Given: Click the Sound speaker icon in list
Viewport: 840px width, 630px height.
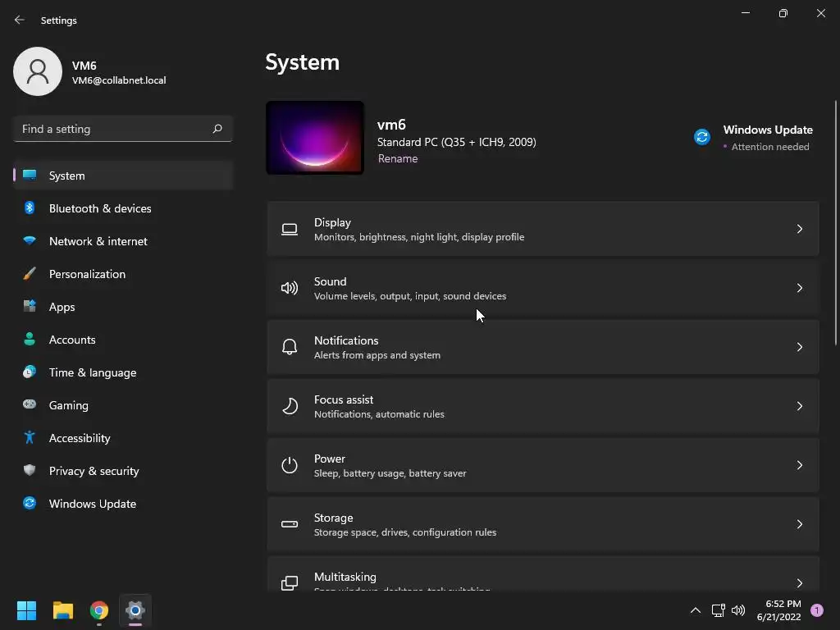Looking at the screenshot, I should (x=290, y=288).
